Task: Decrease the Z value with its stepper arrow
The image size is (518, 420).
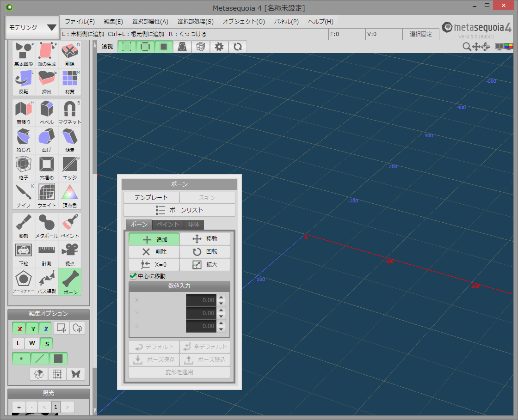Action: click(x=221, y=329)
